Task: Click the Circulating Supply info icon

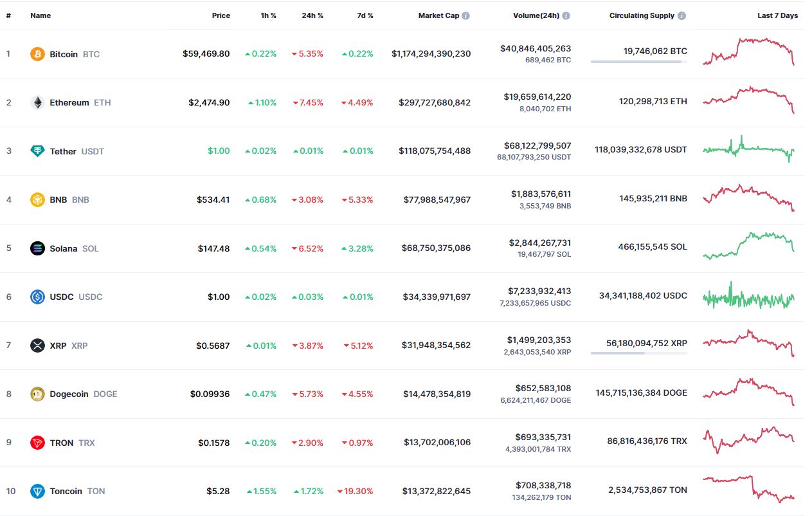Action: point(681,15)
